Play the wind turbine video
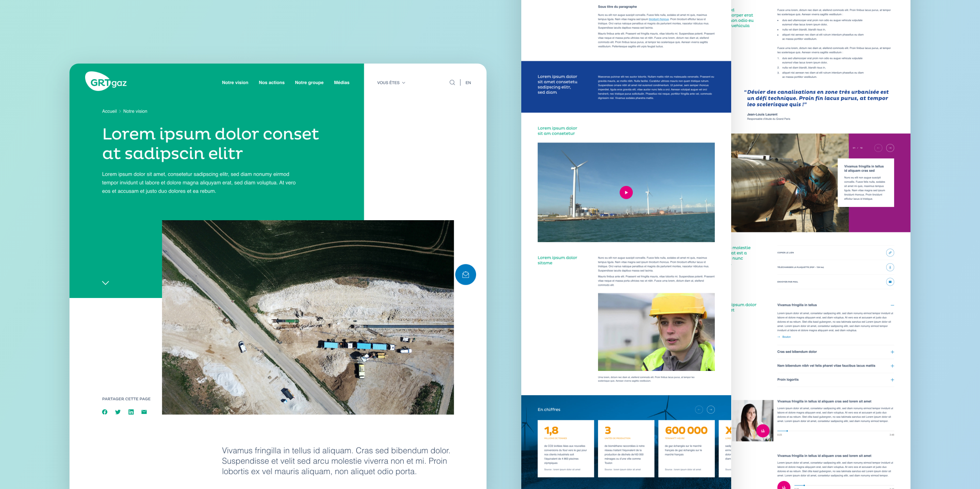Viewport: 980px width, 489px height. (x=626, y=192)
